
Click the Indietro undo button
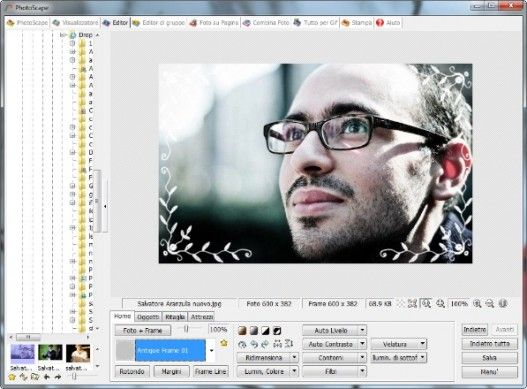[x=475, y=329]
